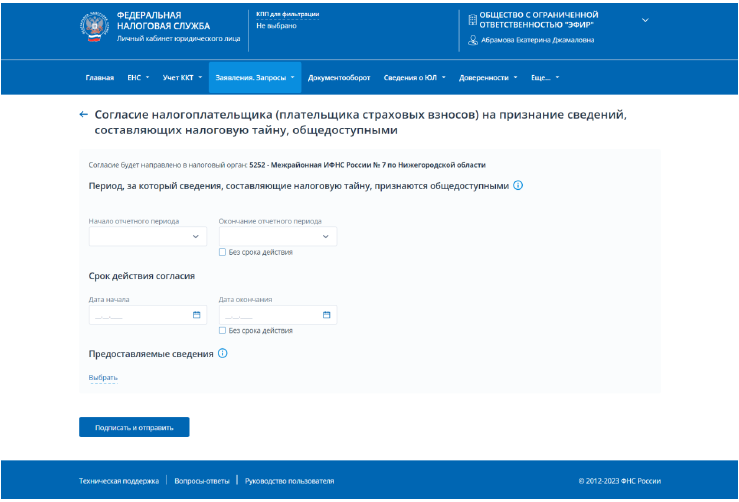739x502 pixels.
Task: Click the back arrow beside the page title
Action: 83,115
